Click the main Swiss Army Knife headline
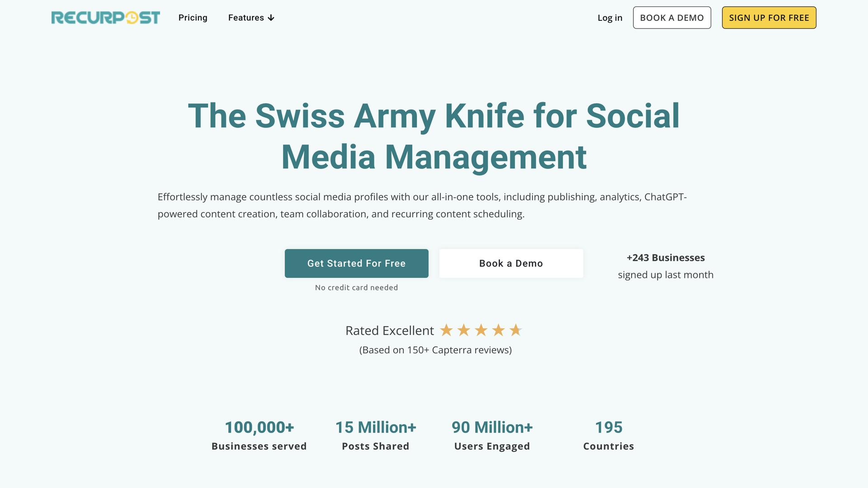 (434, 136)
